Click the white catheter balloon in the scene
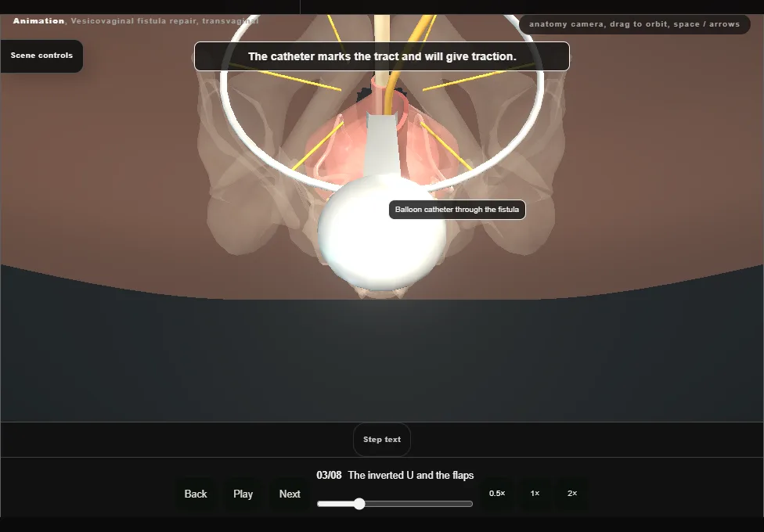Image resolution: width=764 pixels, height=532 pixels. coord(382,233)
